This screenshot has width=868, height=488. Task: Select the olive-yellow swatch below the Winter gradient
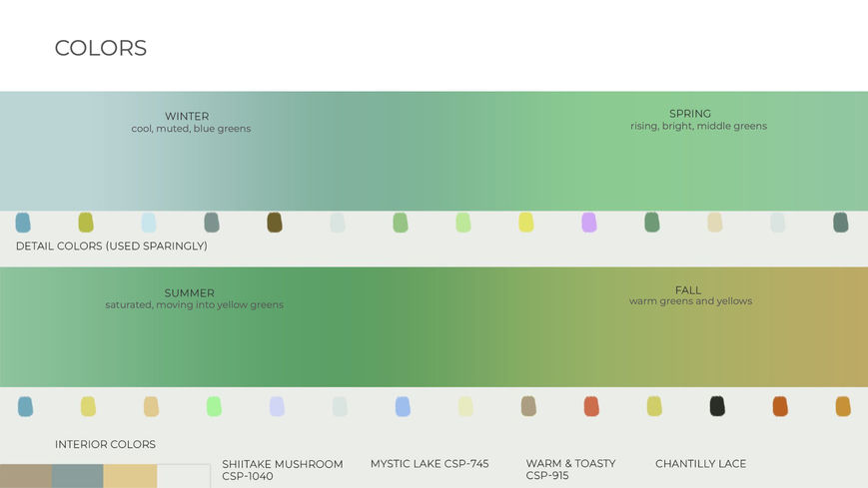pyautogui.click(x=86, y=223)
